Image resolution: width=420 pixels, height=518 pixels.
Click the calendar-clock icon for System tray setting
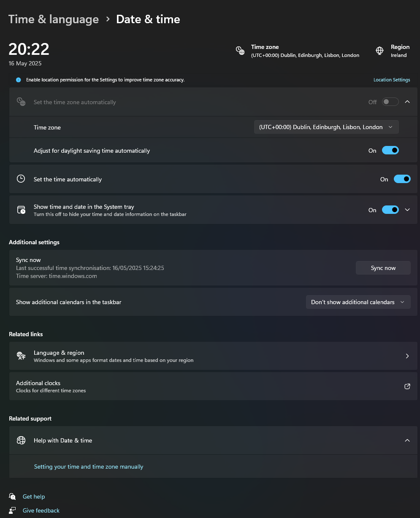click(21, 210)
